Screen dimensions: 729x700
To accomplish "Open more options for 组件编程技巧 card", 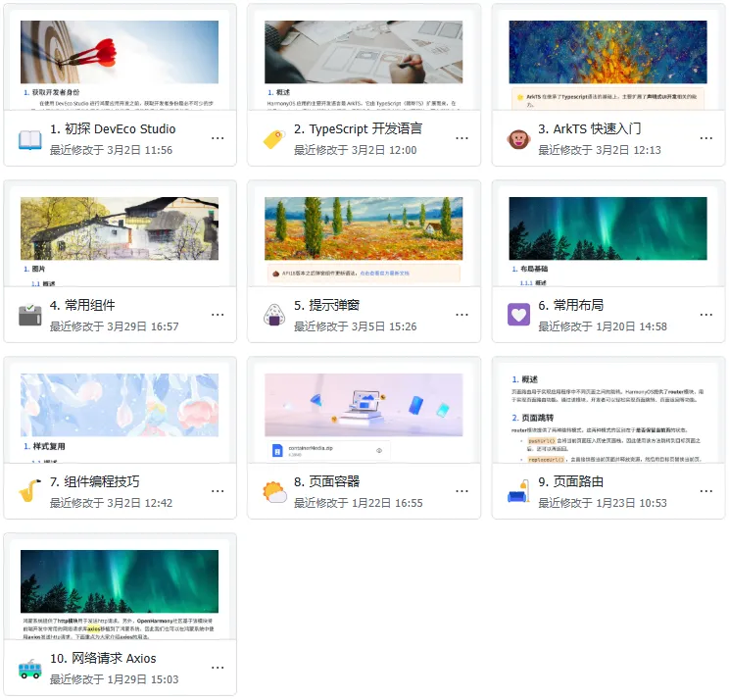I will (x=218, y=491).
